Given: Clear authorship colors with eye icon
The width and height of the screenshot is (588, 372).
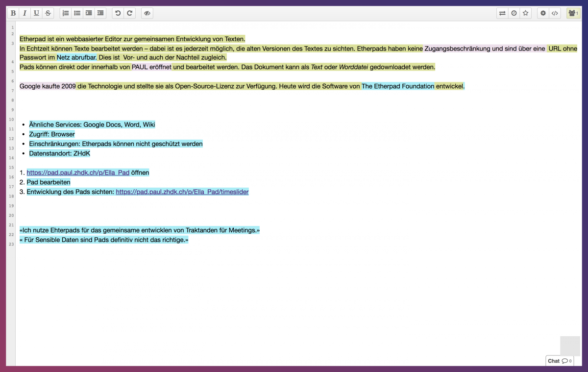Looking at the screenshot, I should coord(147,13).
